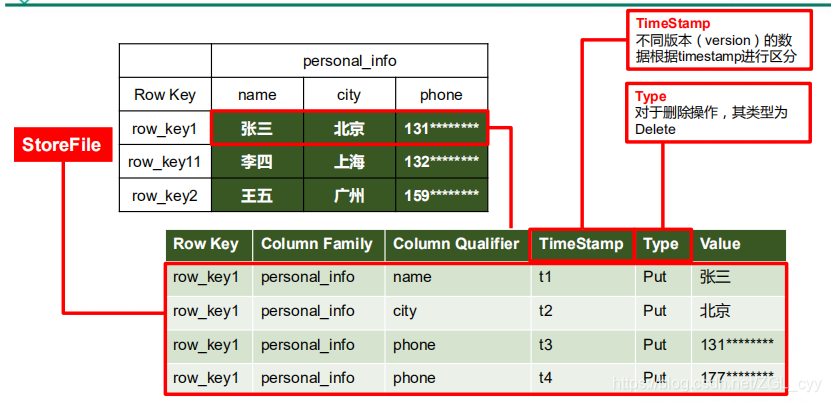The height and width of the screenshot is (402, 831).
Task: Select the t3 timestamp cell
Action: (583, 345)
